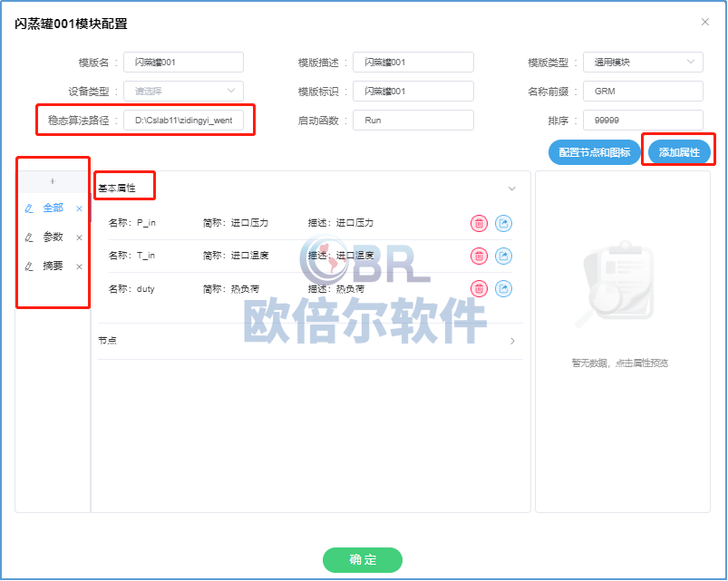The width and height of the screenshot is (728, 581).
Task: Click the 添加属性 button
Action: pos(679,152)
